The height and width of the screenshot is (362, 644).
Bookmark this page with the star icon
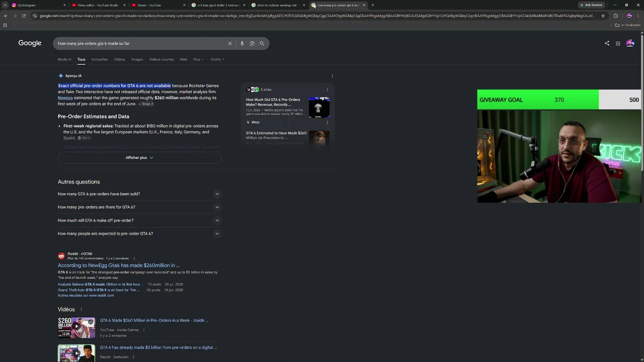603,16
